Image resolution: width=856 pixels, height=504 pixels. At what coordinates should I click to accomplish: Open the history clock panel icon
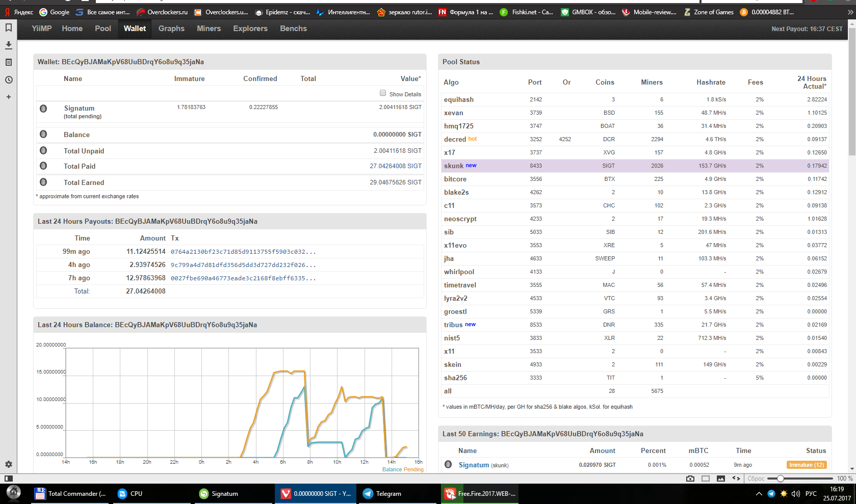[x=9, y=80]
